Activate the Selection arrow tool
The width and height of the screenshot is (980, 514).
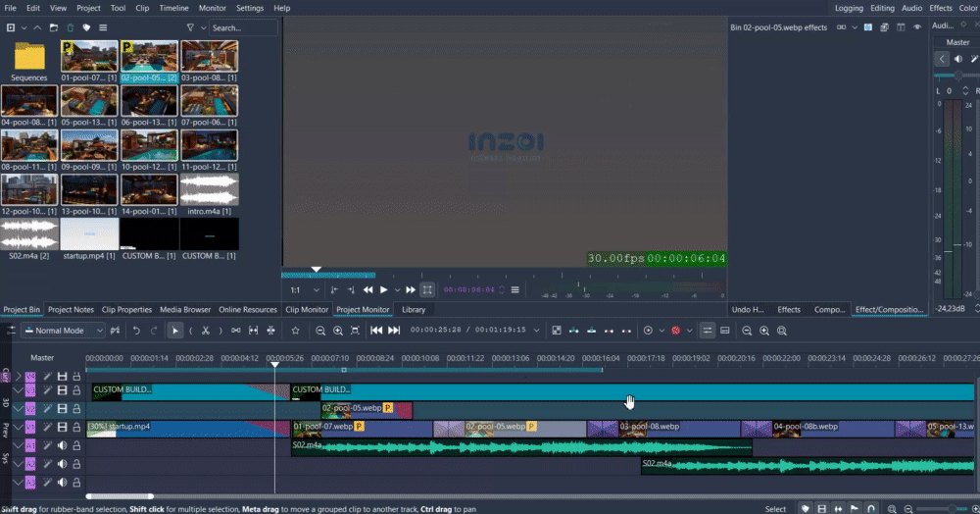click(175, 331)
